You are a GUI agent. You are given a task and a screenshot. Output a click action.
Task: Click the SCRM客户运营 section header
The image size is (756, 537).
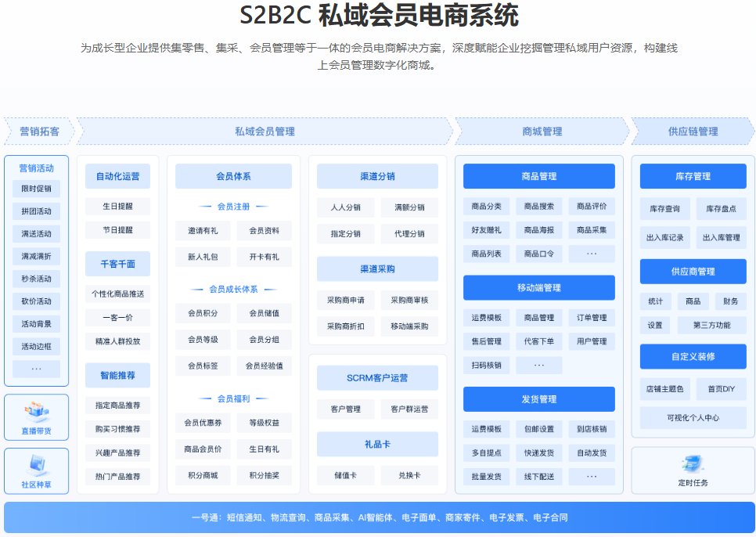coord(377,378)
